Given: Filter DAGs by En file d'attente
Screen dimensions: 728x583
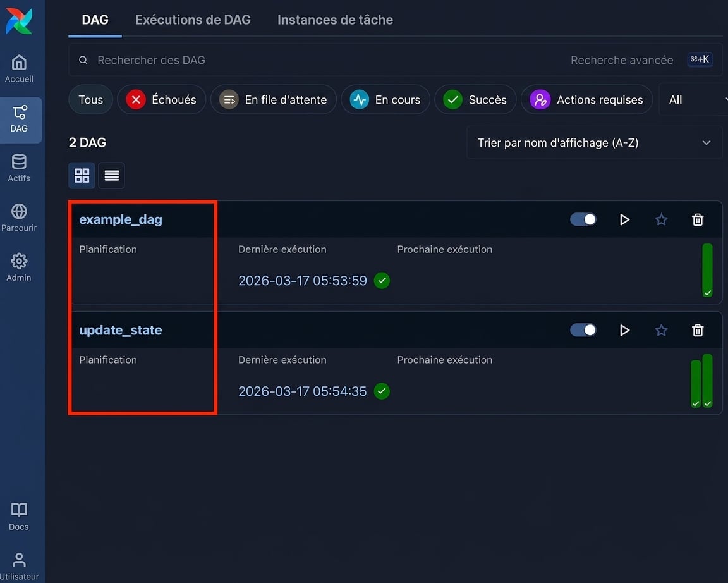Looking at the screenshot, I should point(274,100).
